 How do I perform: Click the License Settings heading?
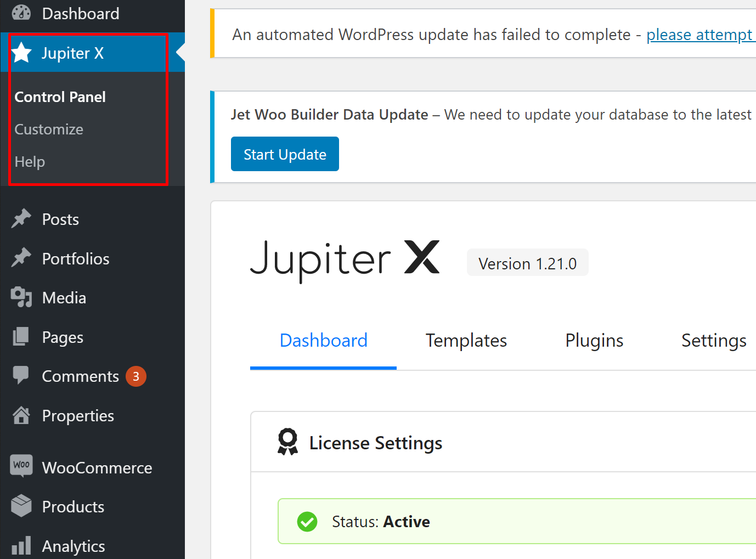[x=376, y=443]
